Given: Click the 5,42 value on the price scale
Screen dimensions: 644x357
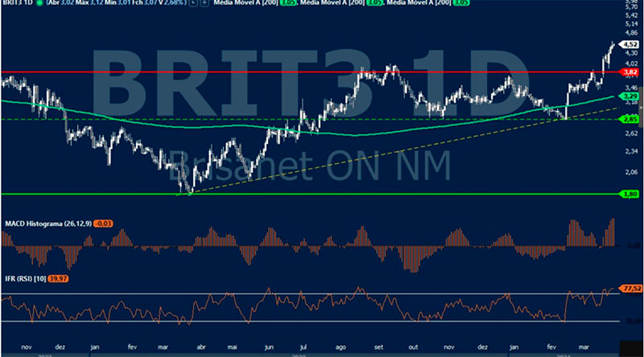Looking at the screenshot, I should tap(631, 15).
